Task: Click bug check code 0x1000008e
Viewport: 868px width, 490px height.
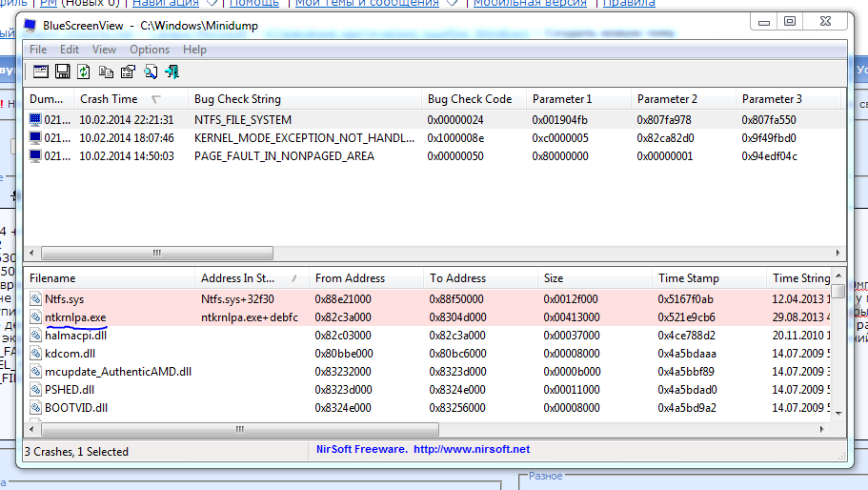Action: click(x=455, y=138)
